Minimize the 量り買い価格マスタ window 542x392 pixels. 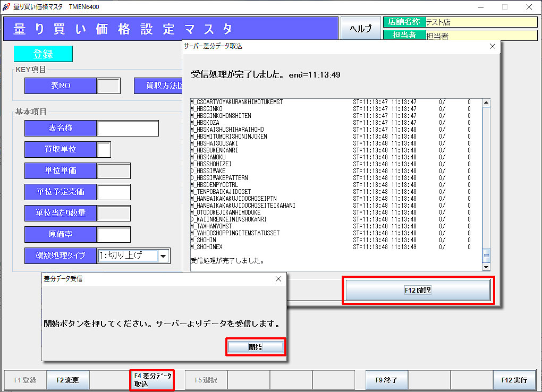click(481, 7)
